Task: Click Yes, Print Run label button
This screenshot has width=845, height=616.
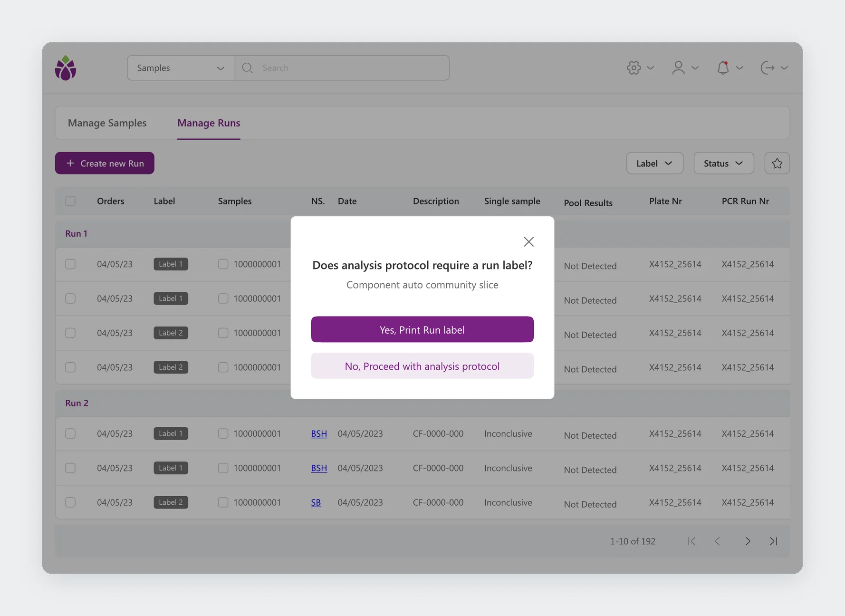Action: click(x=422, y=329)
